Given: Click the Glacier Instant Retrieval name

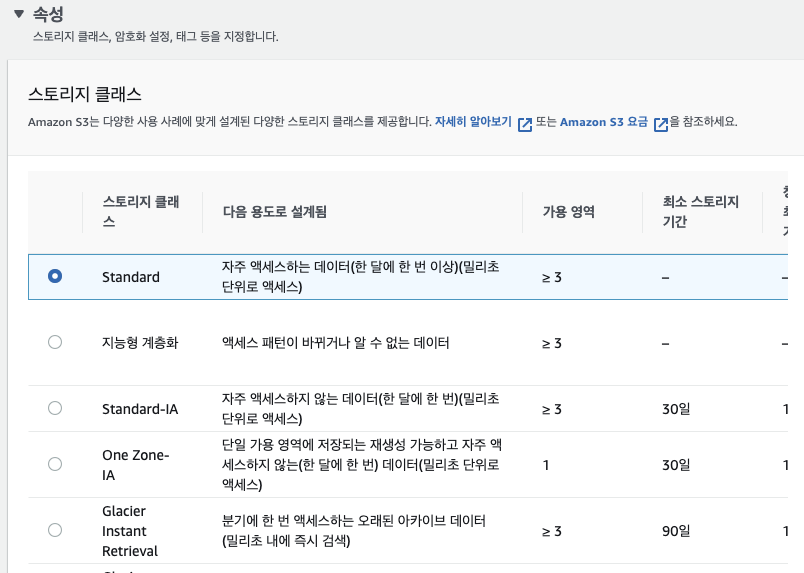Looking at the screenshot, I should click(130, 531).
